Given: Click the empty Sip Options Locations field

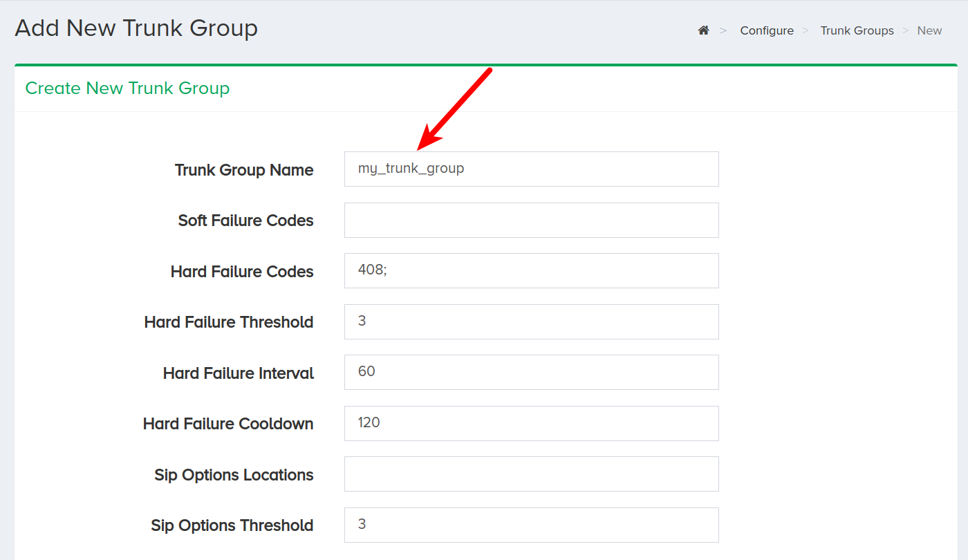Looking at the screenshot, I should click(x=531, y=474).
